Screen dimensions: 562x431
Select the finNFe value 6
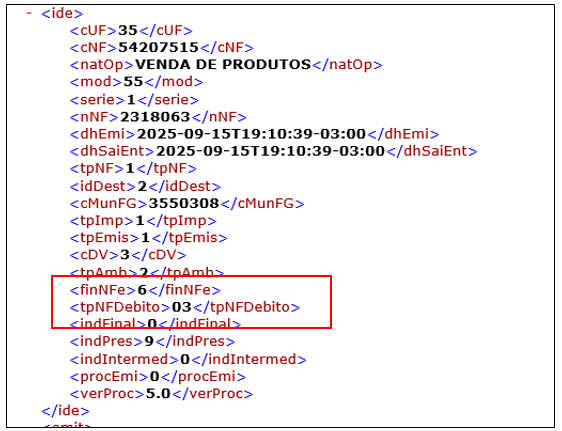(142, 290)
